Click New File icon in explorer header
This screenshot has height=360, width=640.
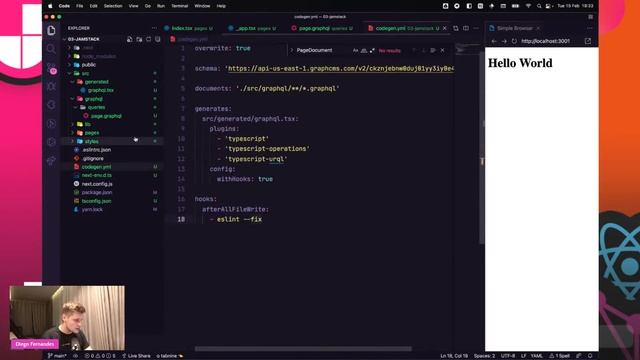pos(129,39)
